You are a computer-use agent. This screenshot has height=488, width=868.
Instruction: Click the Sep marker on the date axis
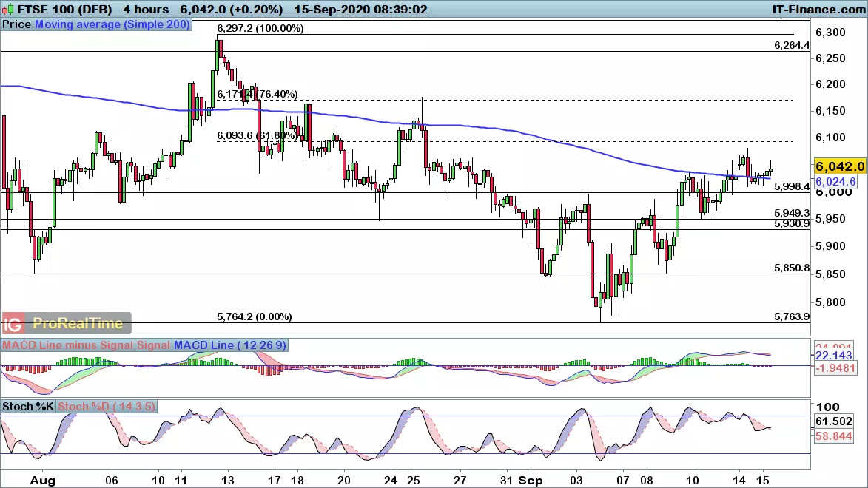pos(536,479)
